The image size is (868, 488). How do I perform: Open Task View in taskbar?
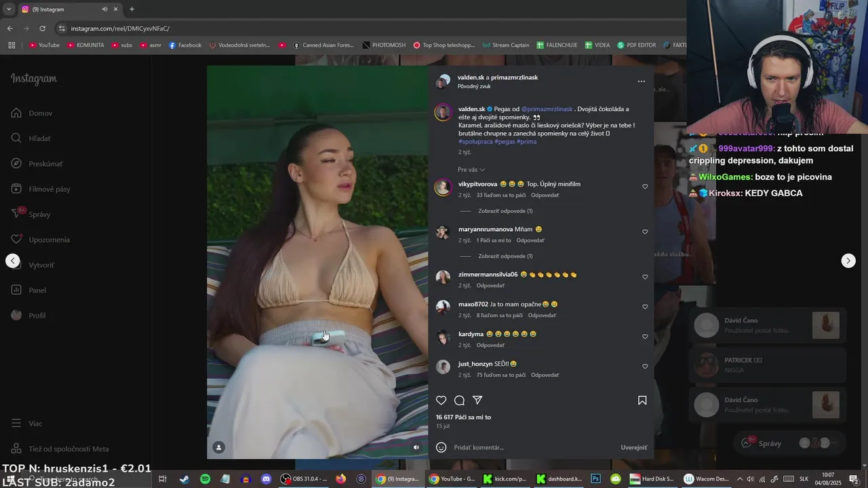(x=163, y=479)
